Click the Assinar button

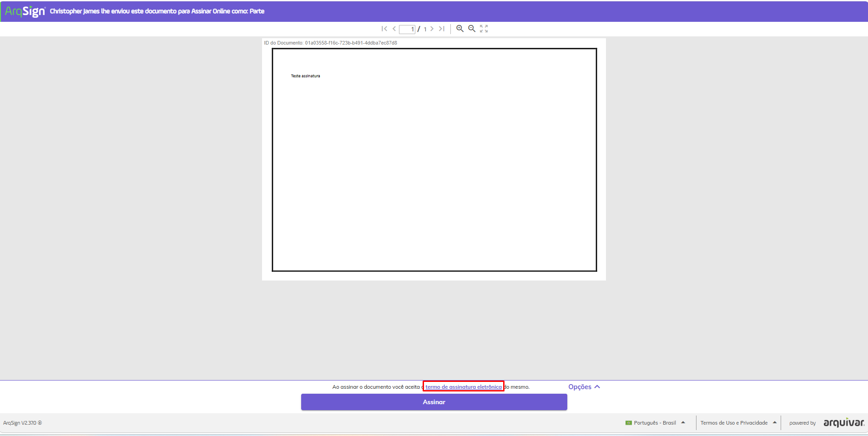click(434, 402)
